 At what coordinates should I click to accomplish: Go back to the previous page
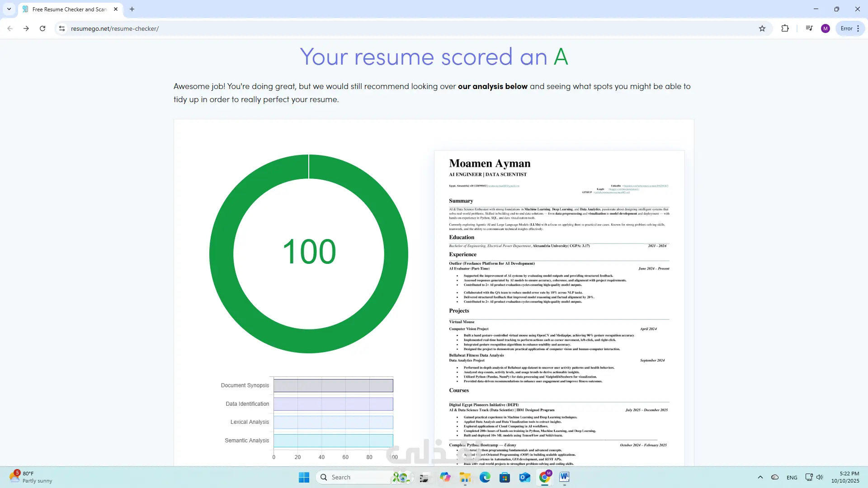10,28
